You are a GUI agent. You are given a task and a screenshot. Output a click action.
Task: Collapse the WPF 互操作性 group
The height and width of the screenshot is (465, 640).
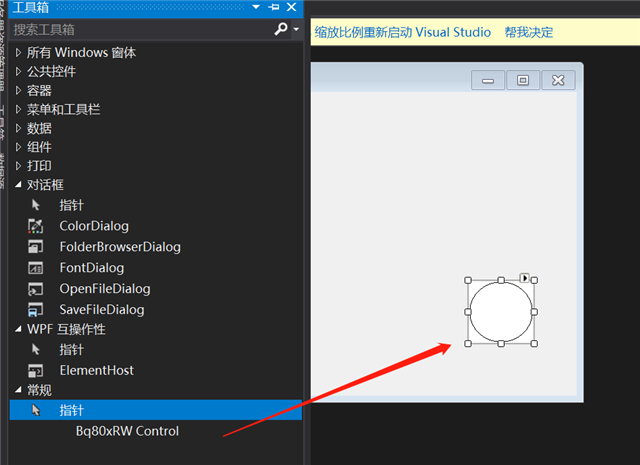pyautogui.click(x=18, y=329)
